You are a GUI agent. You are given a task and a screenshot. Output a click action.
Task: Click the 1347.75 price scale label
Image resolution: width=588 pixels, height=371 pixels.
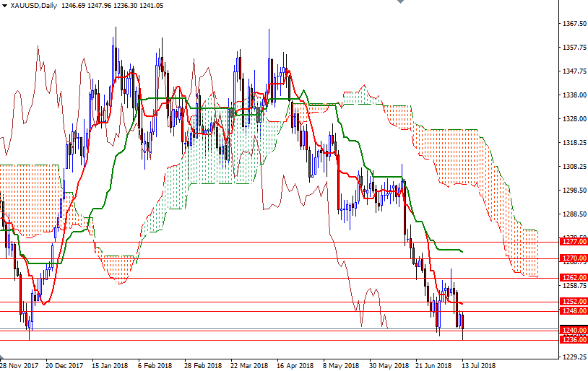574,71
